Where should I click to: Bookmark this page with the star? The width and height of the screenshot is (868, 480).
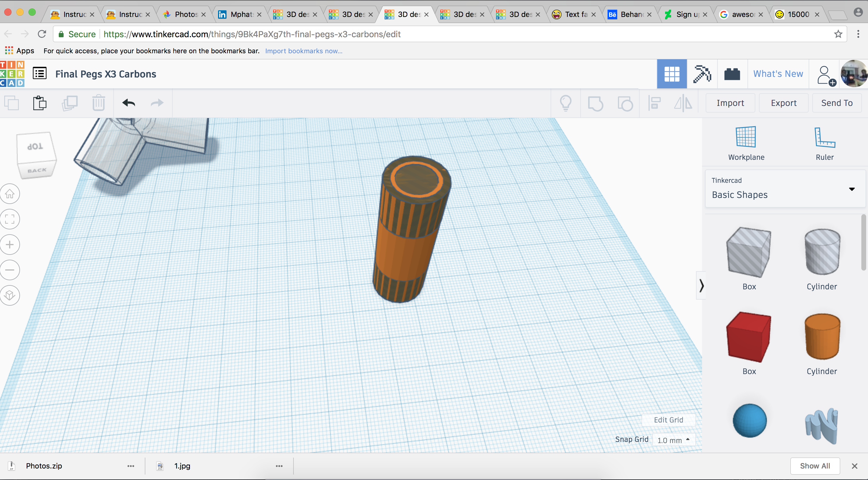[838, 34]
